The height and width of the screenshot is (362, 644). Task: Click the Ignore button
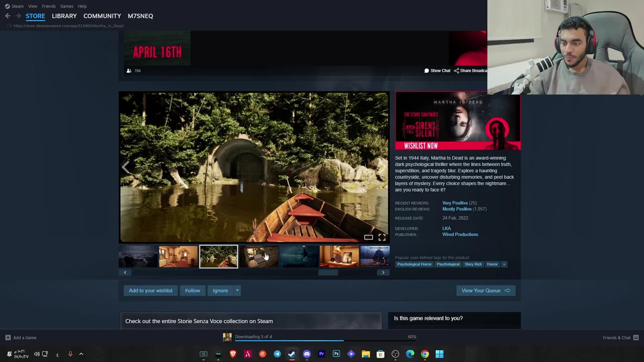click(x=220, y=291)
